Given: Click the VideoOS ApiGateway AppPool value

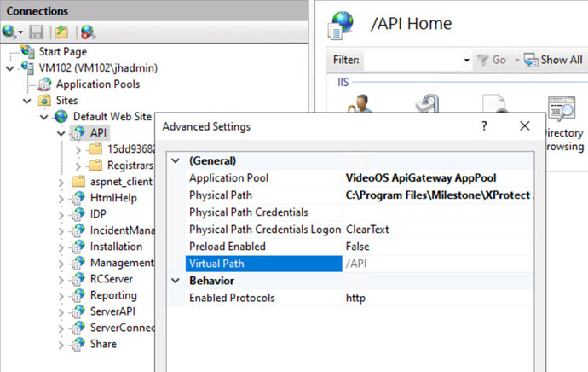Looking at the screenshot, I should coord(421,178).
